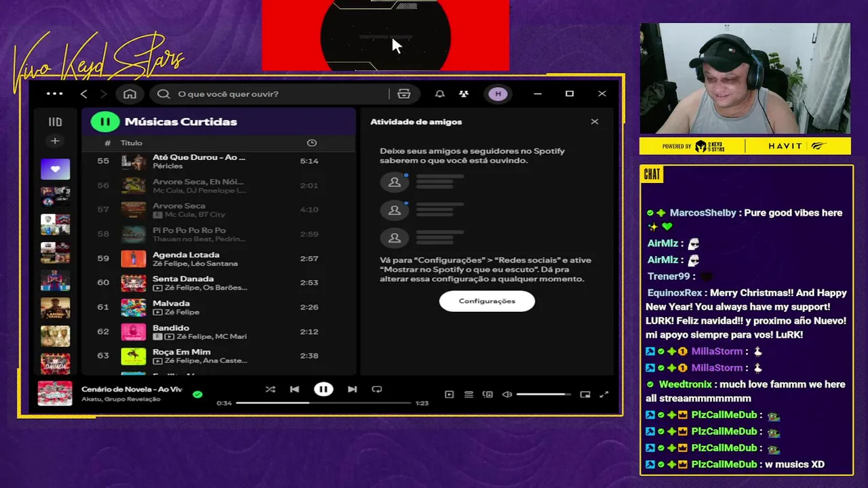
Task: Click 'Roça Em Mim' album thumbnail
Action: coord(134,357)
